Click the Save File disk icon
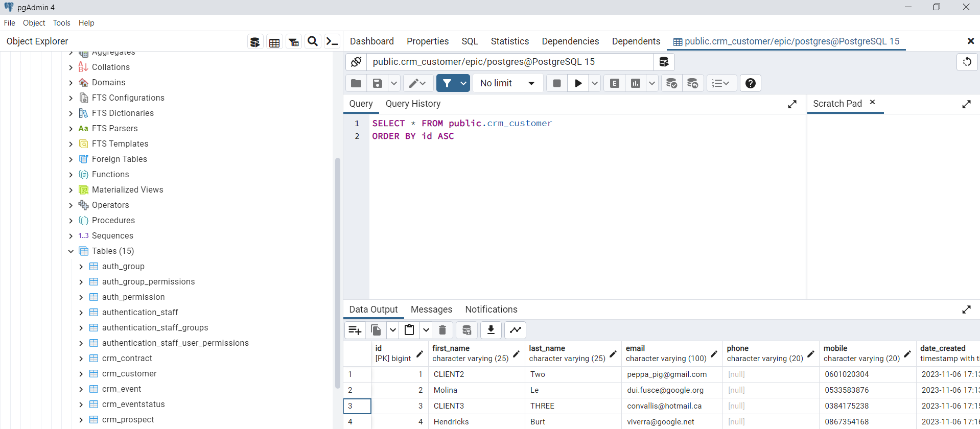Screen dimensions: 980x429 pos(378,83)
